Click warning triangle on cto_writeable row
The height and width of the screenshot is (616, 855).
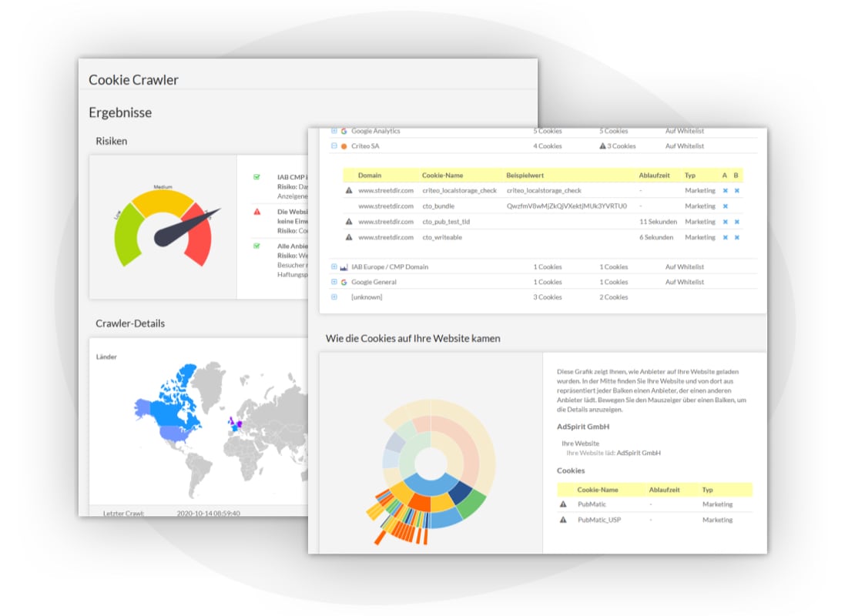point(349,237)
